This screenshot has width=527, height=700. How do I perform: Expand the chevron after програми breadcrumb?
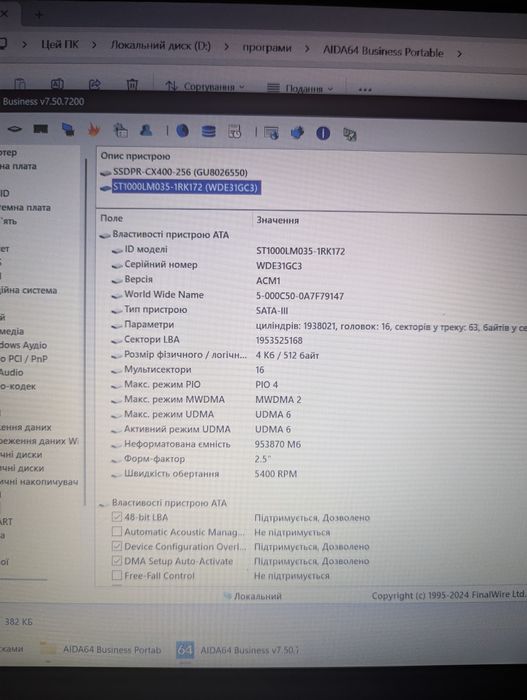[307, 49]
